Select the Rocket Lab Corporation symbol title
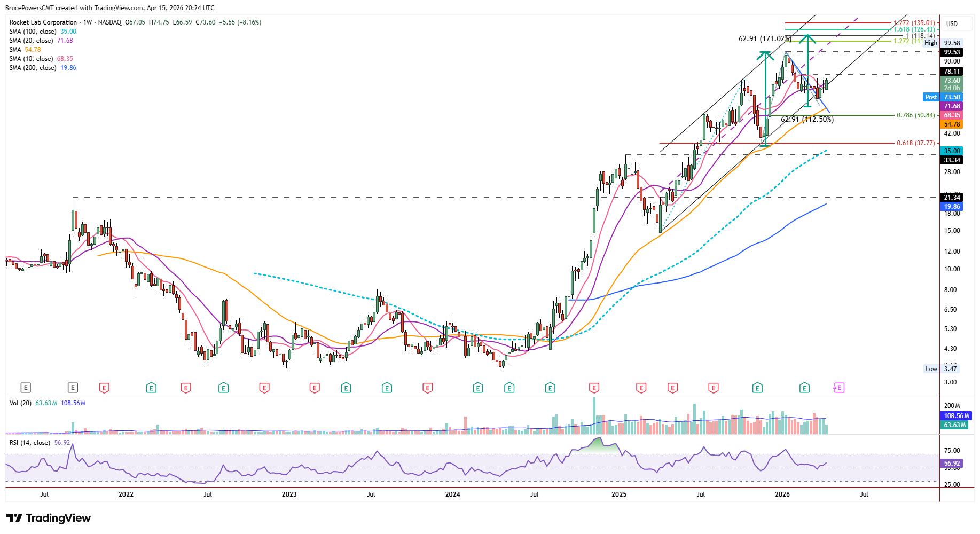This screenshot has height=534, width=980. [43, 22]
